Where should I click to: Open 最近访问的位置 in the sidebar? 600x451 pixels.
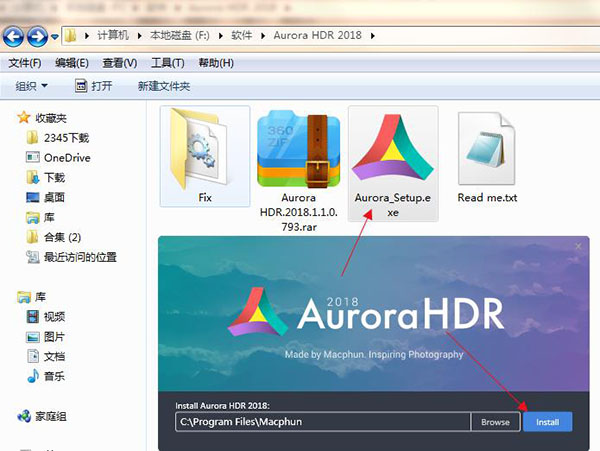71,257
